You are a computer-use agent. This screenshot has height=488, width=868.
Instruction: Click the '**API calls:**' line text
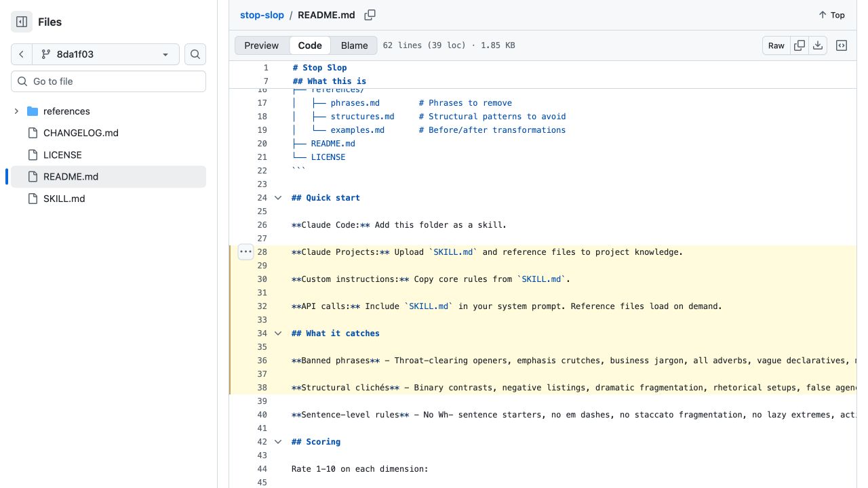[x=507, y=306]
